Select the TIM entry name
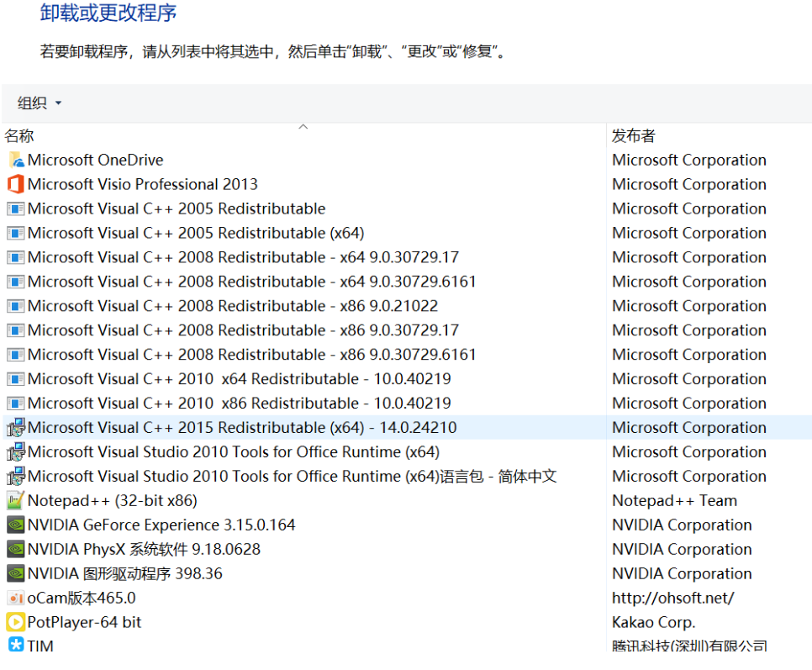Screen dimensions: 812x670 coord(40,645)
